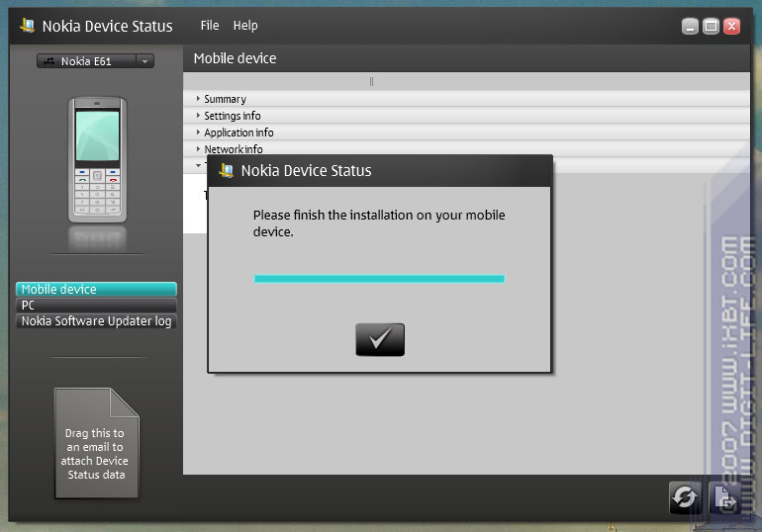
Task: Maximize the Nokia Device Status window
Action: pos(711,27)
